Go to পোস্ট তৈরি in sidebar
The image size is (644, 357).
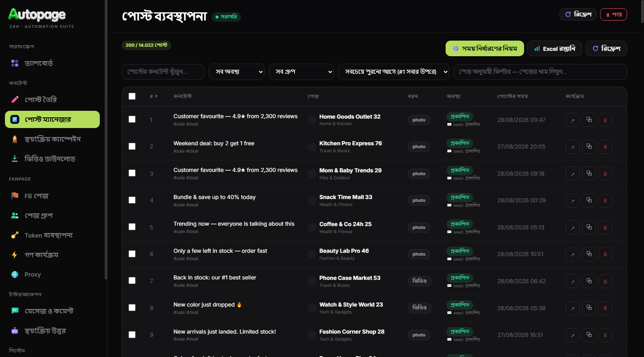(x=52, y=100)
